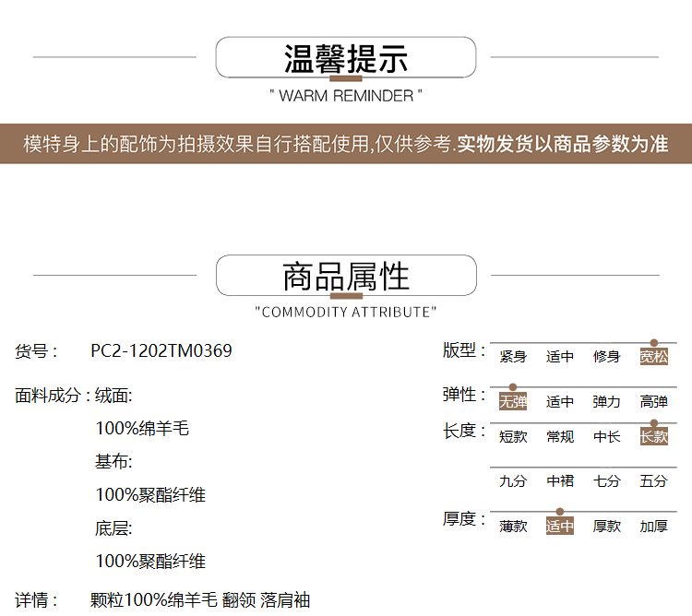Click the highlighted 无弹 elasticity option

coord(513,402)
